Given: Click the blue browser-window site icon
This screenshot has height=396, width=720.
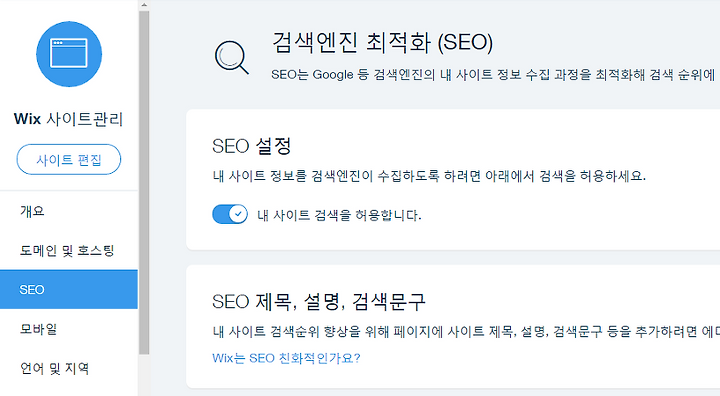Looking at the screenshot, I should (69, 54).
